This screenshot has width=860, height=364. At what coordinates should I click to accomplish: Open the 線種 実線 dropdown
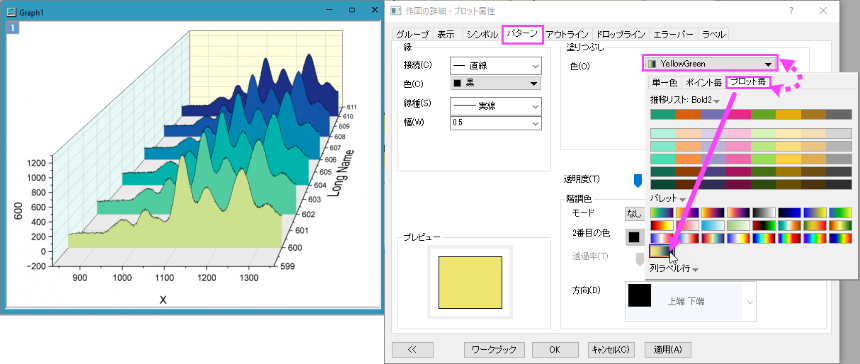point(495,105)
